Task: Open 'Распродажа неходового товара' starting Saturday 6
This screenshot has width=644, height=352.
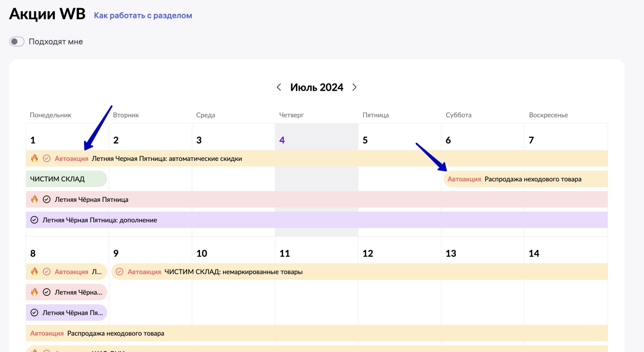Action: coord(526,179)
